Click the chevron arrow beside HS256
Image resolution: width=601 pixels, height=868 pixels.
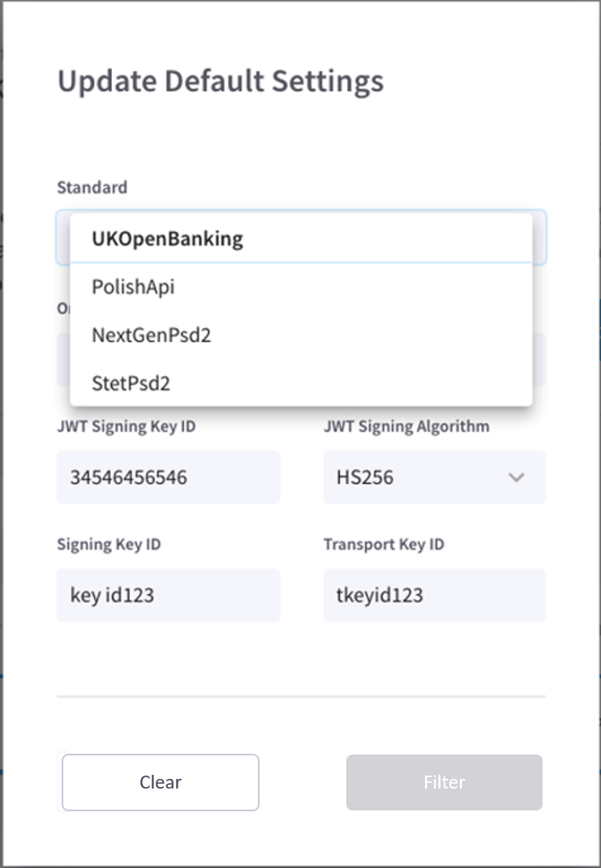pos(516,477)
